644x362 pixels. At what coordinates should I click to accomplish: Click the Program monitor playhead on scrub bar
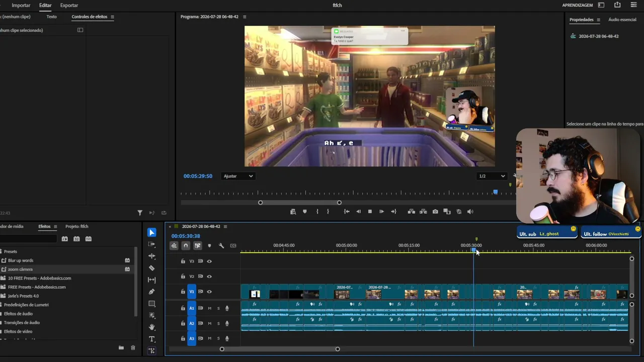(496, 192)
